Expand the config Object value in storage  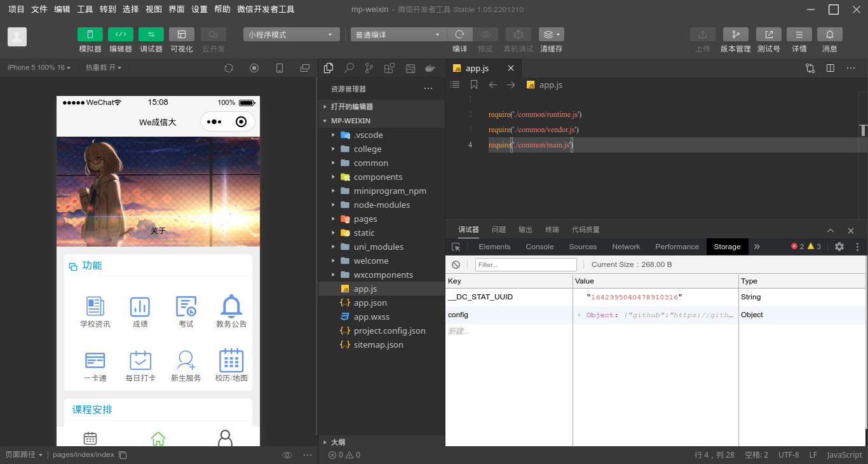click(579, 315)
